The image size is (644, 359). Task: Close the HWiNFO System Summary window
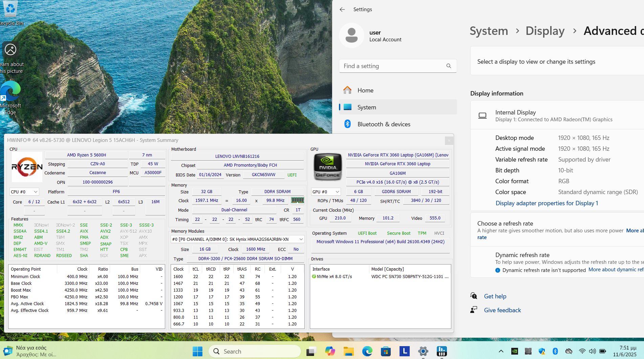point(449,140)
